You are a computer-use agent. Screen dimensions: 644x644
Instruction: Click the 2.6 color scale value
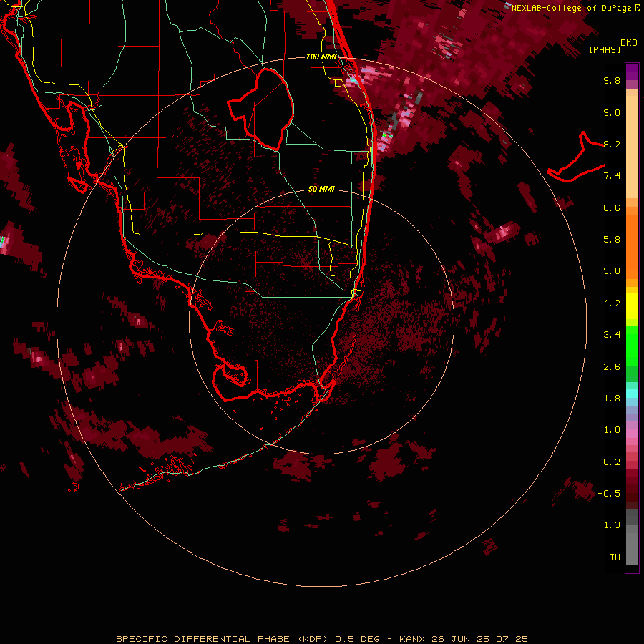click(612, 367)
